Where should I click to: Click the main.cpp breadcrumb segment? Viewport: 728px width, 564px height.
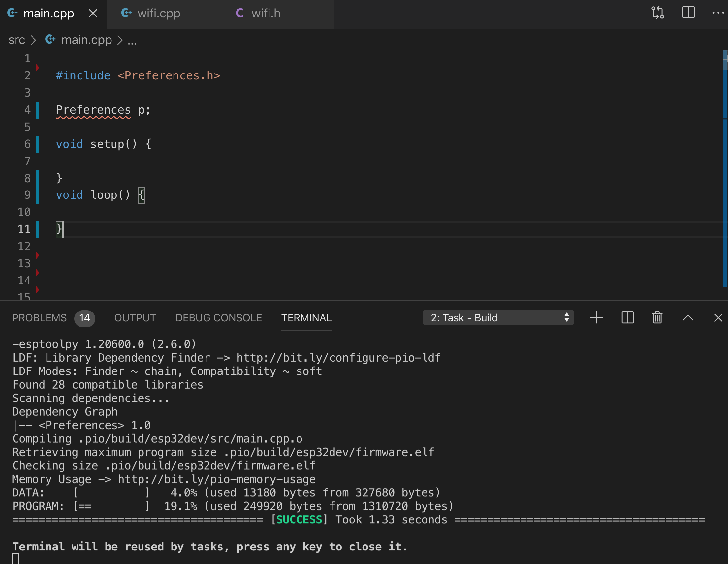click(x=86, y=40)
